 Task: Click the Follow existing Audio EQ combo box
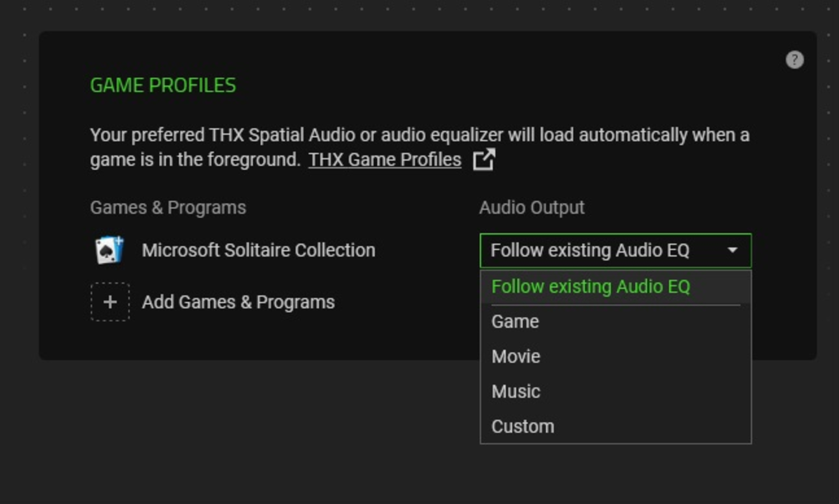click(x=589, y=250)
